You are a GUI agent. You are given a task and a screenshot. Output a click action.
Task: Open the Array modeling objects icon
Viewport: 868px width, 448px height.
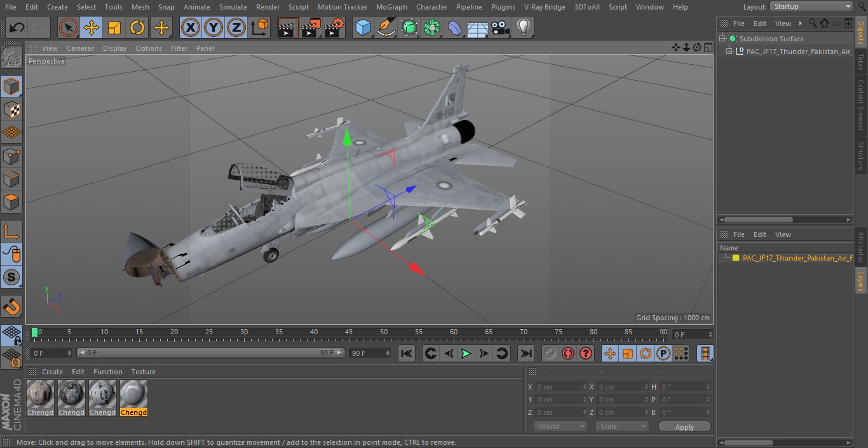tap(432, 27)
